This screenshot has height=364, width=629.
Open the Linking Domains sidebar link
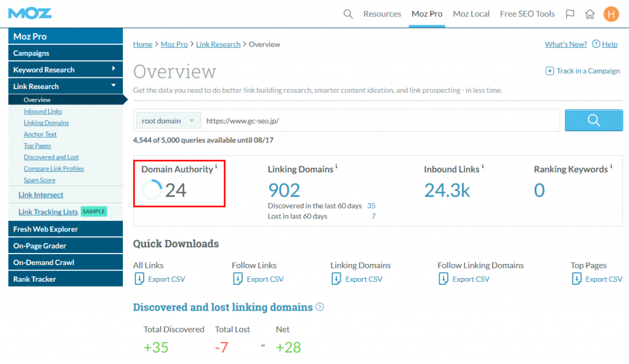point(46,123)
